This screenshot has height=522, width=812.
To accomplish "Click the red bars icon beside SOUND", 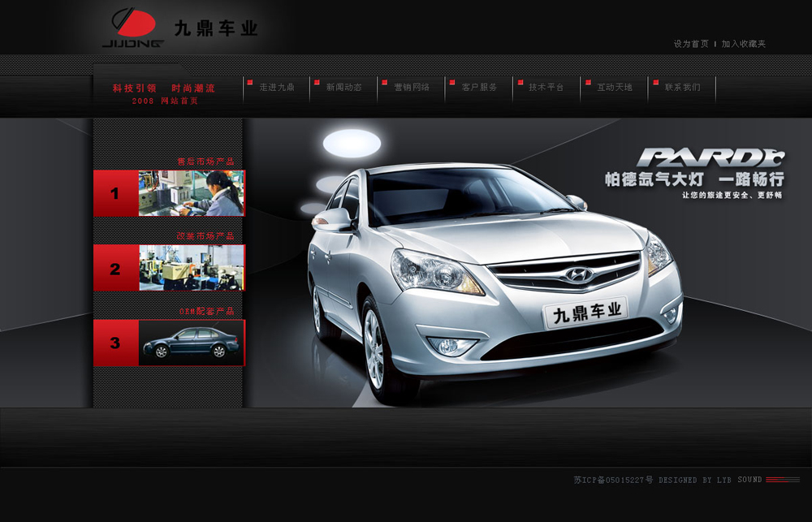I will 783,480.
